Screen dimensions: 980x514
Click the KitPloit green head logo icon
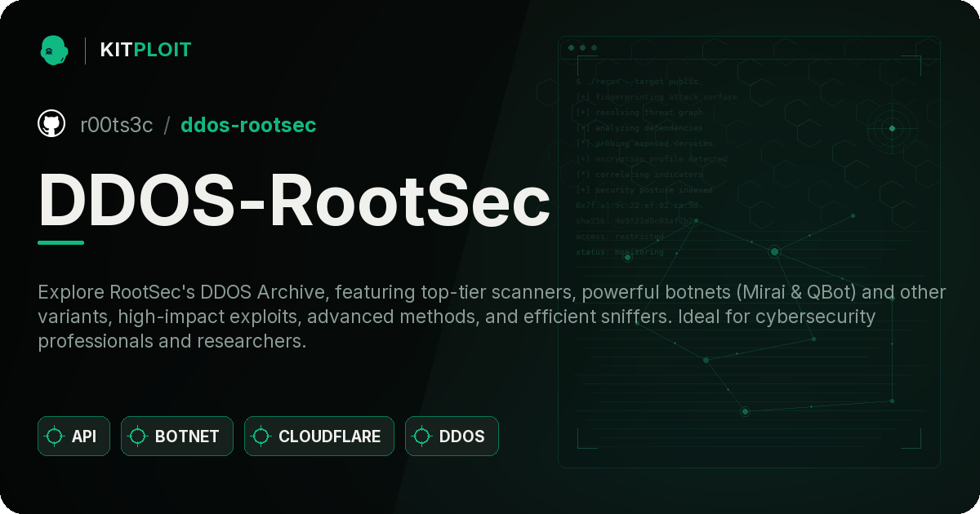pyautogui.click(x=54, y=50)
